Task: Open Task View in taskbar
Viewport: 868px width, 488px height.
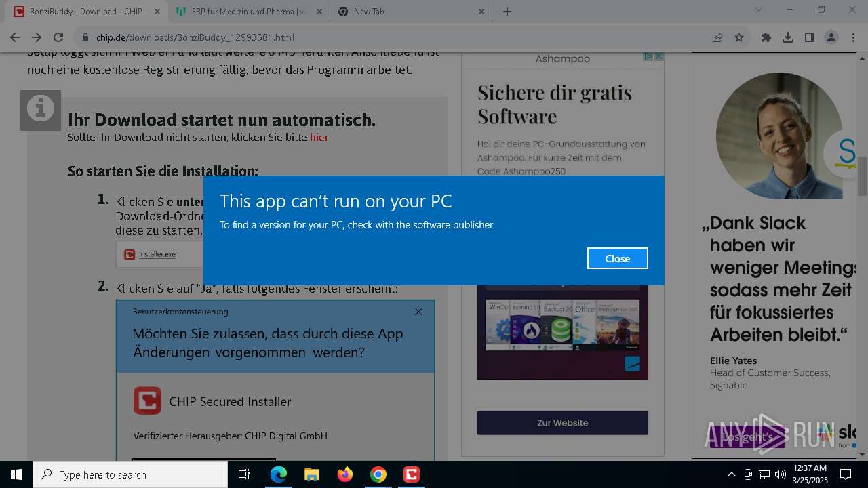Action: click(x=244, y=474)
